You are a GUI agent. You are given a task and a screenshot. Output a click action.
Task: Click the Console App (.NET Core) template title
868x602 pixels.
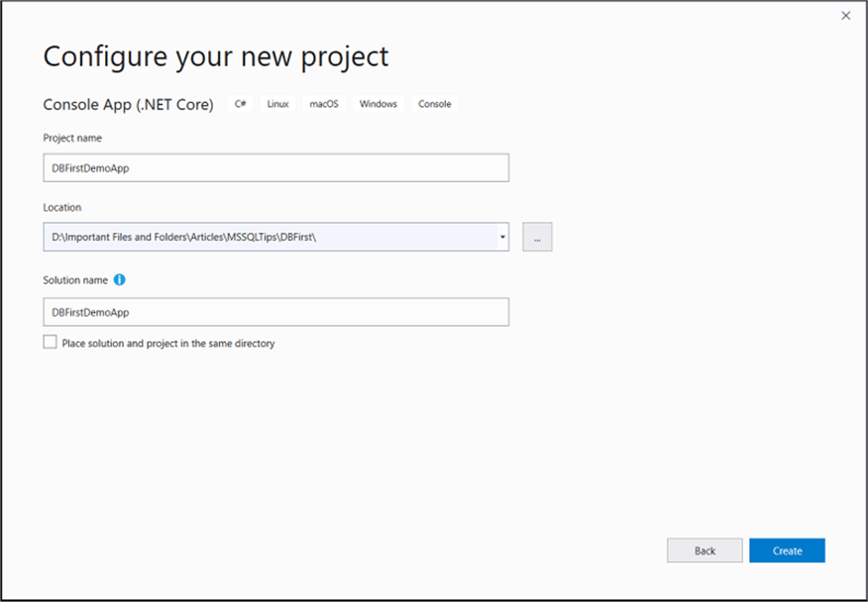(x=128, y=104)
